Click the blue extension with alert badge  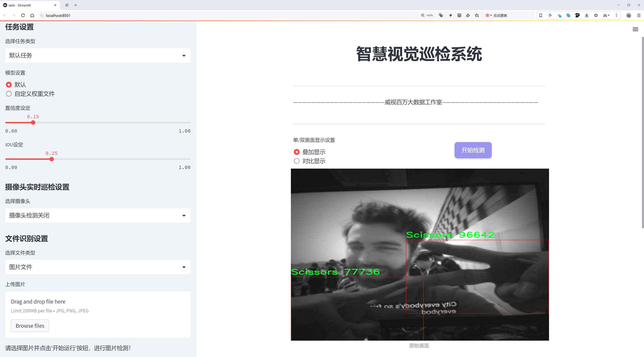[559, 15]
